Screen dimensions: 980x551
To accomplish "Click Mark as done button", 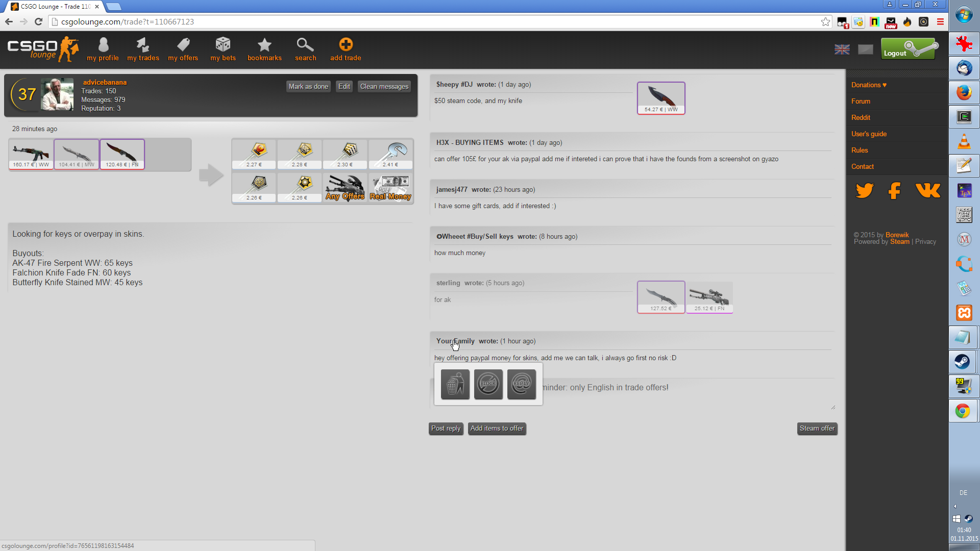I will [308, 86].
